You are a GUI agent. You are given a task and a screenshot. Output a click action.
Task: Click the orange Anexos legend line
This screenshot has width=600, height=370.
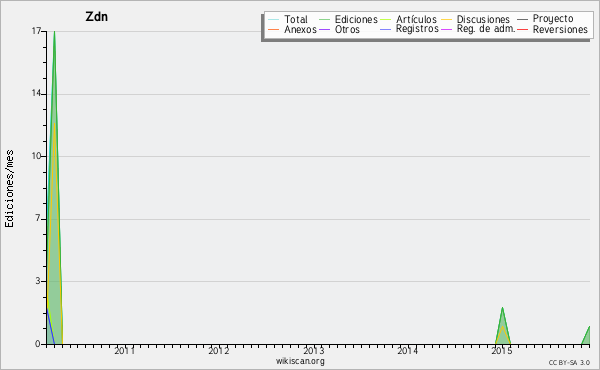coord(274,29)
